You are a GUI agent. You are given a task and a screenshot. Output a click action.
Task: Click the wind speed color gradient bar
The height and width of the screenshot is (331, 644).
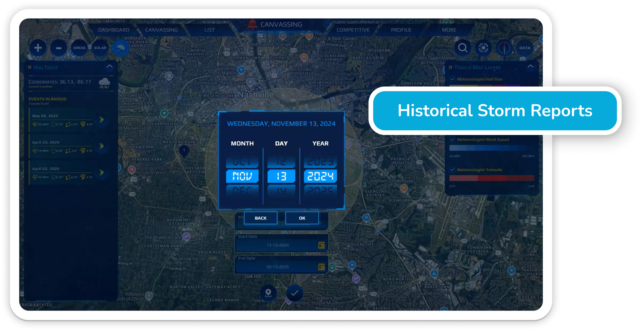click(492, 148)
